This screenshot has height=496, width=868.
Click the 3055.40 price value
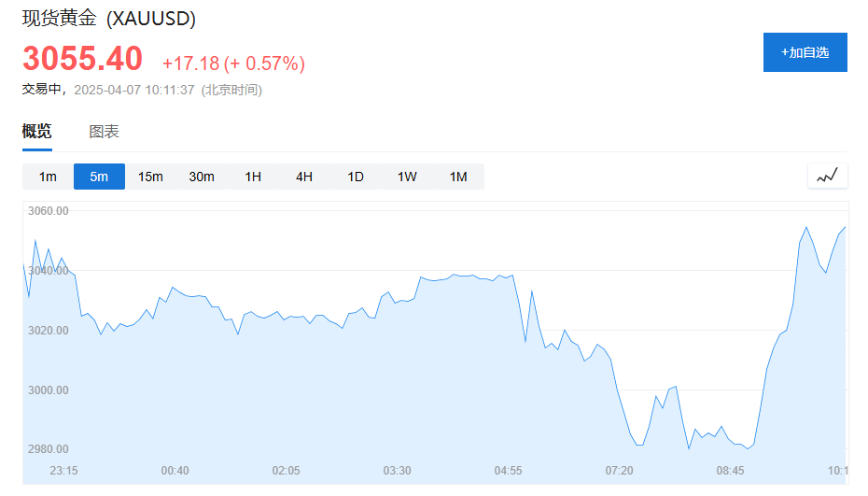click(82, 59)
